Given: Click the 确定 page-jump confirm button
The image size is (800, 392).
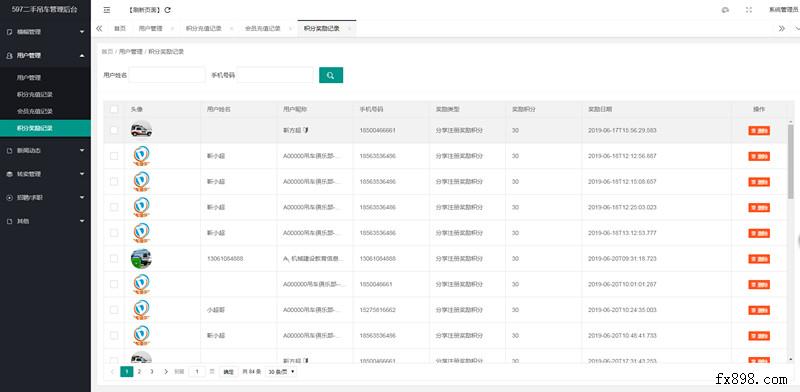Looking at the screenshot, I should point(228,372).
